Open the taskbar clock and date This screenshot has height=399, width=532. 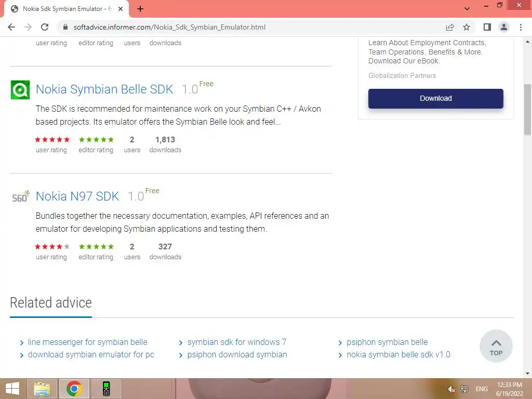[x=509, y=389]
